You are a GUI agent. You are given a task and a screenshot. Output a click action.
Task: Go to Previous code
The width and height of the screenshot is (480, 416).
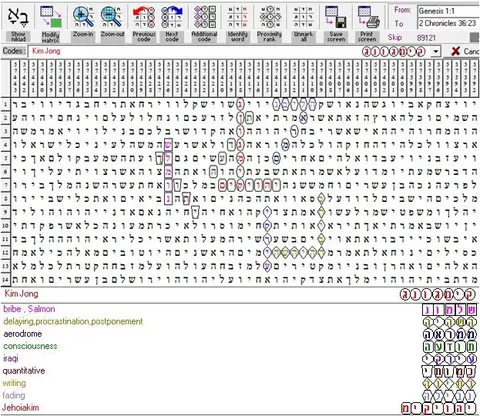144,17
